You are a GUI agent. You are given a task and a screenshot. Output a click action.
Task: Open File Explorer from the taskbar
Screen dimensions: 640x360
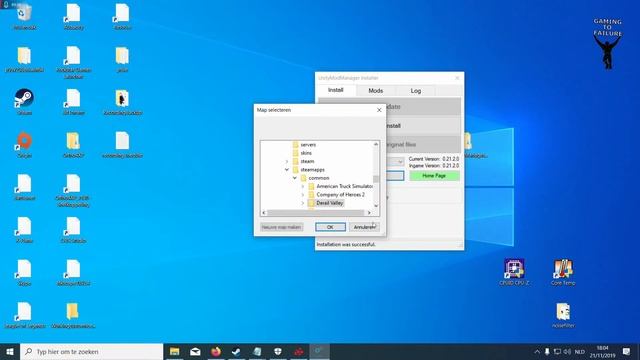click(175, 351)
